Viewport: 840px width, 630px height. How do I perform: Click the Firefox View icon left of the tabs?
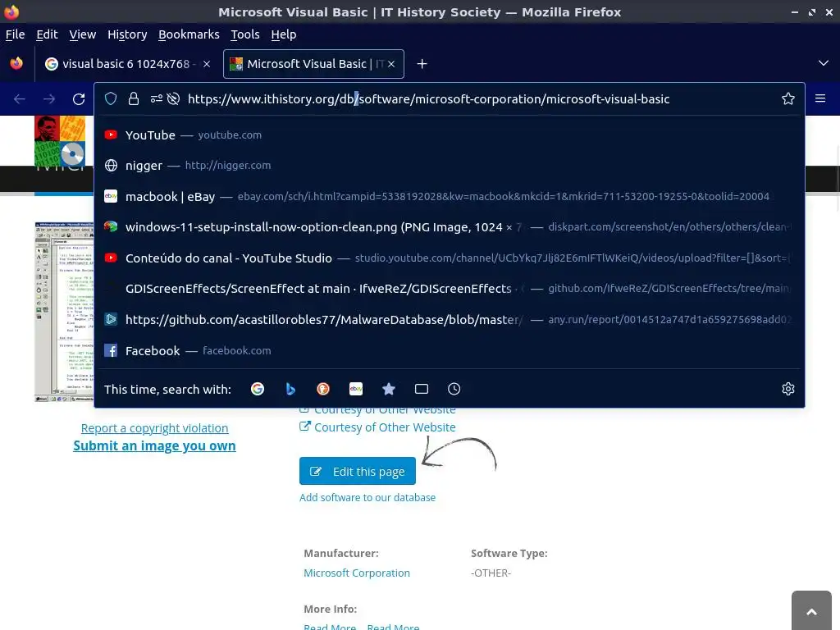(x=16, y=63)
